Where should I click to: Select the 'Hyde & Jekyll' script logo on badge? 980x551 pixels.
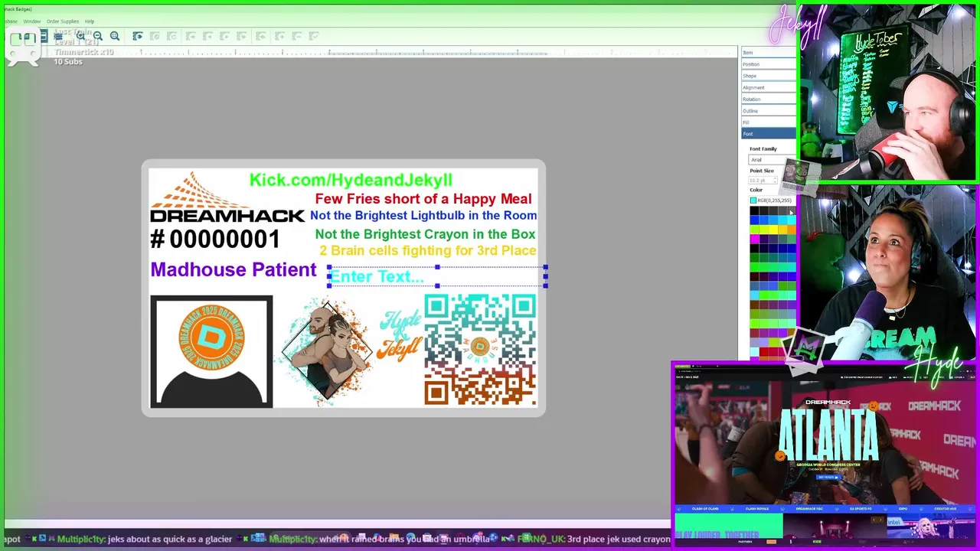click(400, 335)
